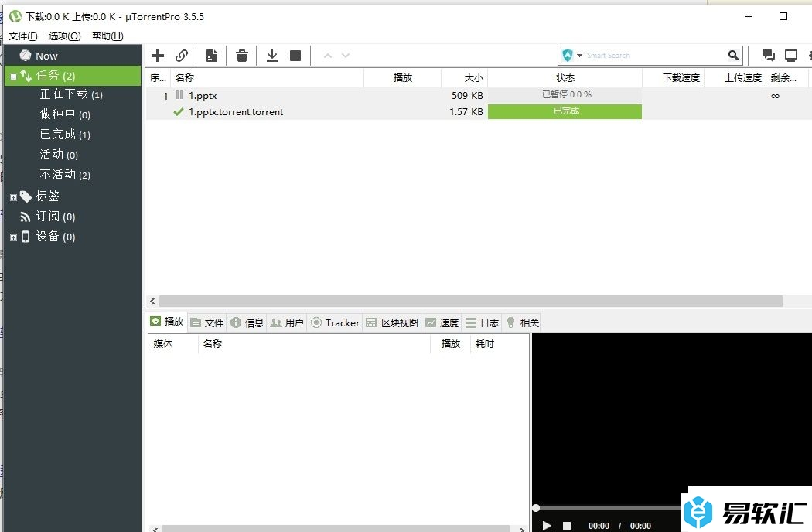
Task: Click the 耗时 column header
Action: click(499, 344)
